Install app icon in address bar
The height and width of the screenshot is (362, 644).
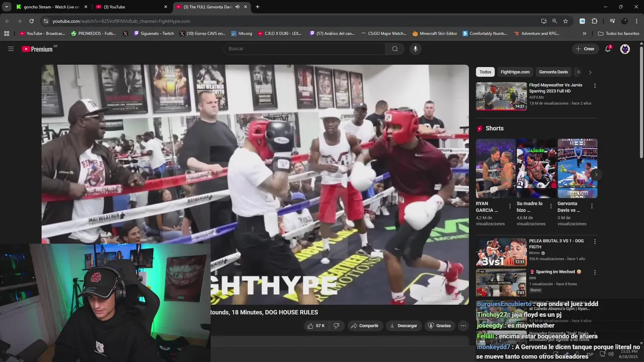coord(544,21)
